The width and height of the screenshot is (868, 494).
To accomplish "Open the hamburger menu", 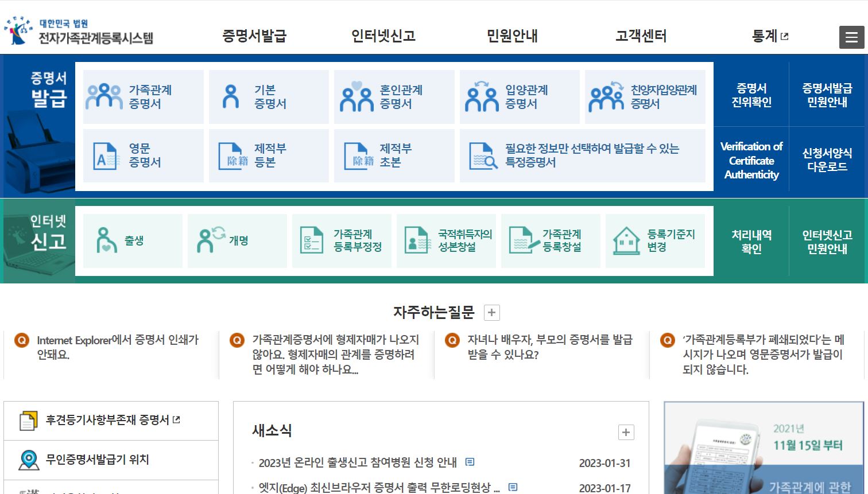I will pyautogui.click(x=851, y=37).
